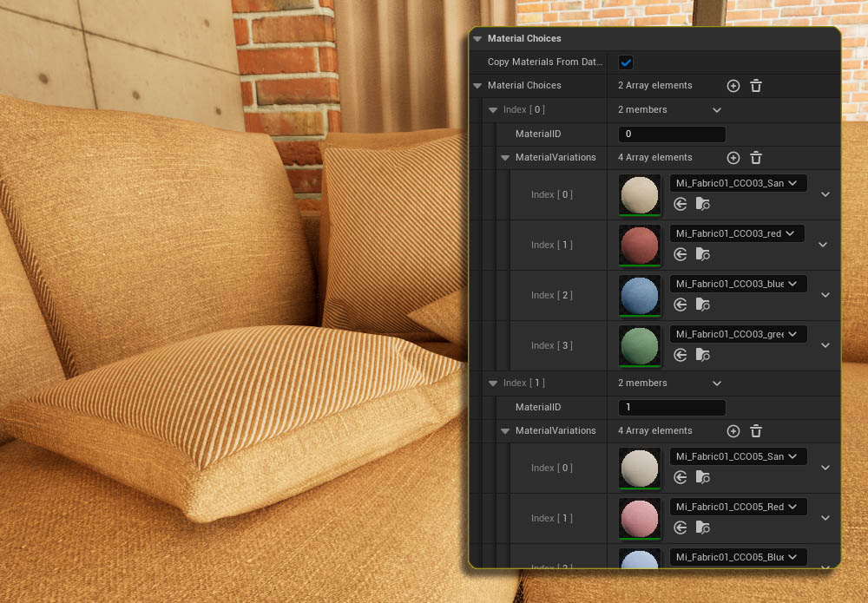Use selected asset for Mi_Fabric01_CC003_blue slot

[x=681, y=305]
